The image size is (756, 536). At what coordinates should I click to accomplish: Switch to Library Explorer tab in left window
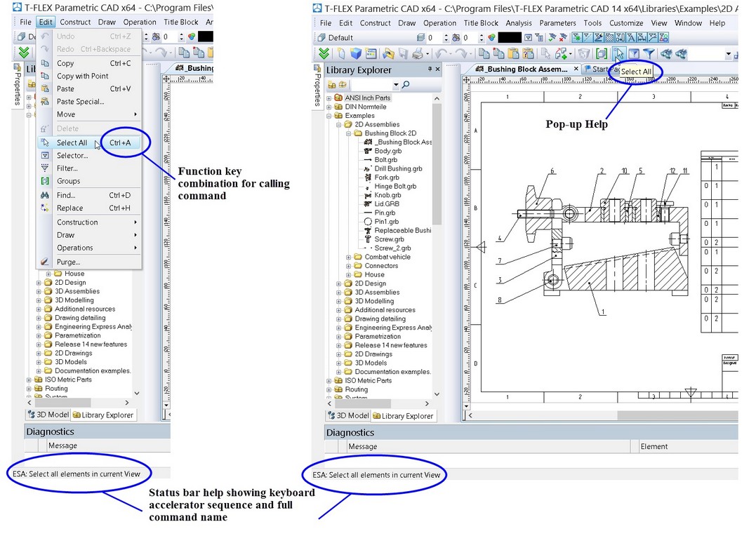point(102,415)
